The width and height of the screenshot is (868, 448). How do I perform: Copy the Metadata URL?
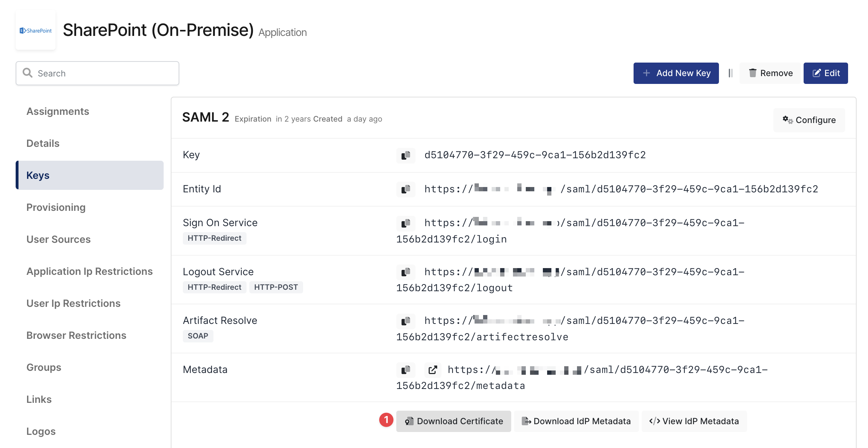pyautogui.click(x=406, y=370)
